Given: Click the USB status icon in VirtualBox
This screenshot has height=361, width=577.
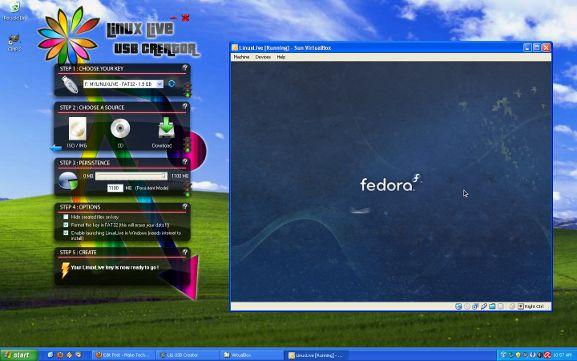Looking at the screenshot, I should click(484, 306).
